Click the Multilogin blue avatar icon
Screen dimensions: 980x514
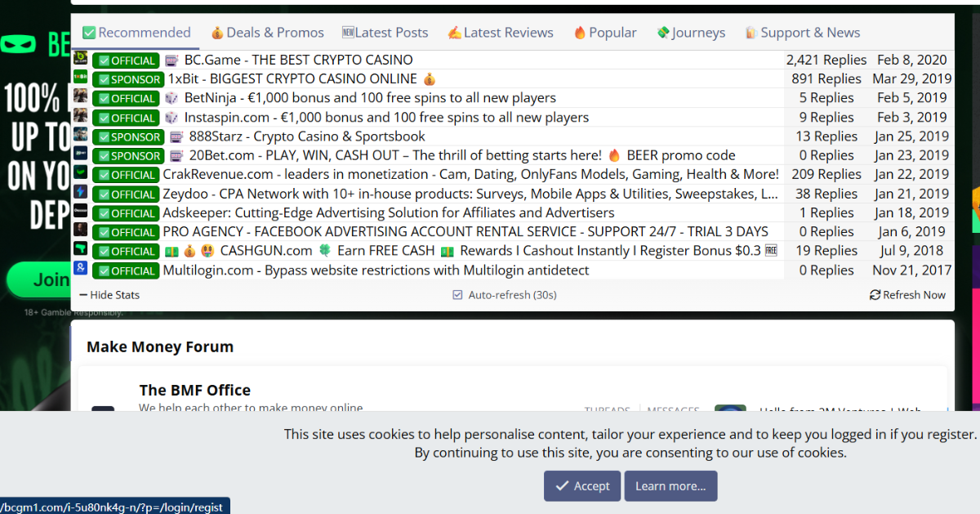(x=80, y=270)
